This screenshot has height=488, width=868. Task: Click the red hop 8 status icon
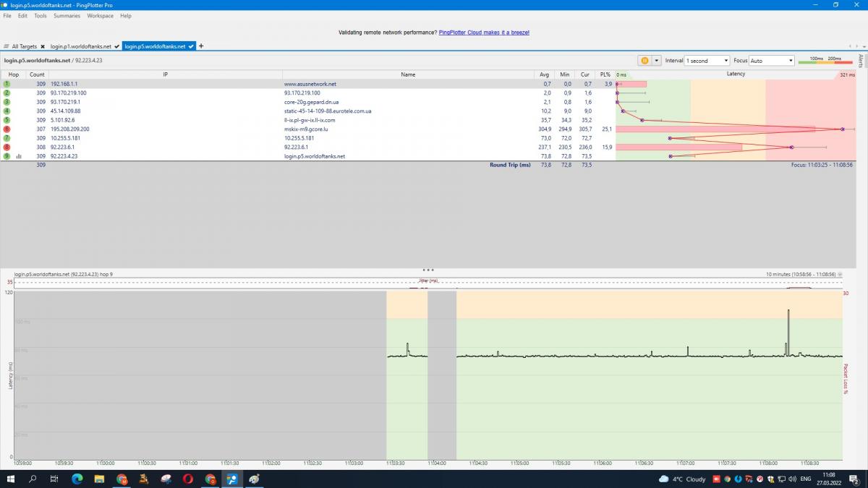[7, 147]
